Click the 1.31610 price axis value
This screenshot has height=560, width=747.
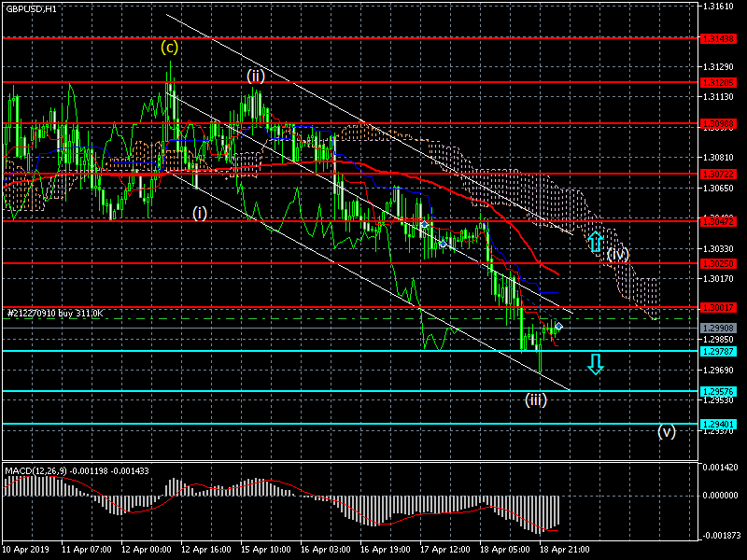tap(718, 7)
